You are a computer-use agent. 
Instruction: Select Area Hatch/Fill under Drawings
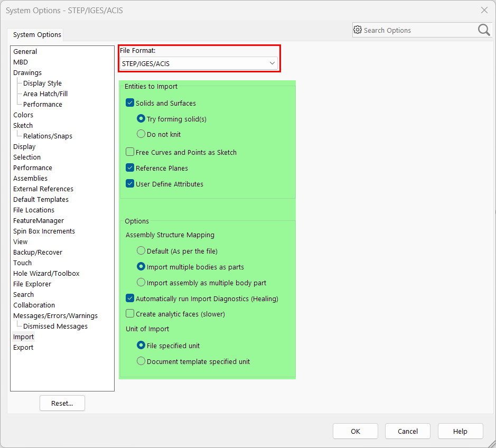point(45,94)
